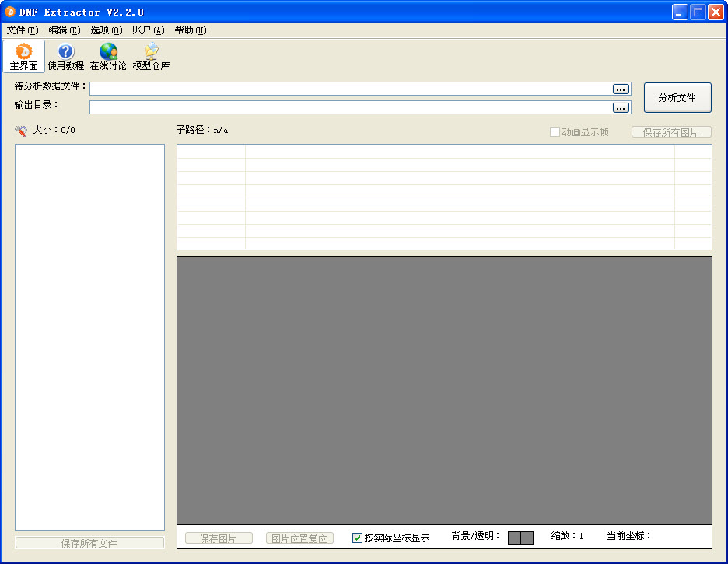Viewport: 728px width, 564px height.
Task: Click the DNF Extractor title bar icon
Action: pos(10,12)
